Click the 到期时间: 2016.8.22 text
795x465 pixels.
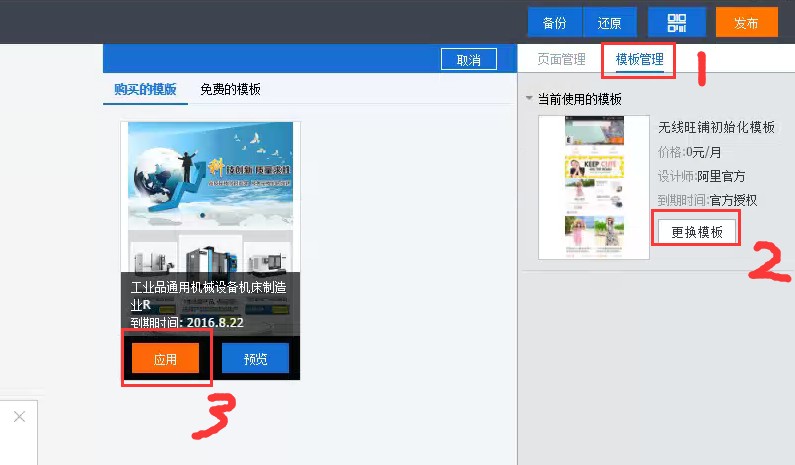point(187,323)
